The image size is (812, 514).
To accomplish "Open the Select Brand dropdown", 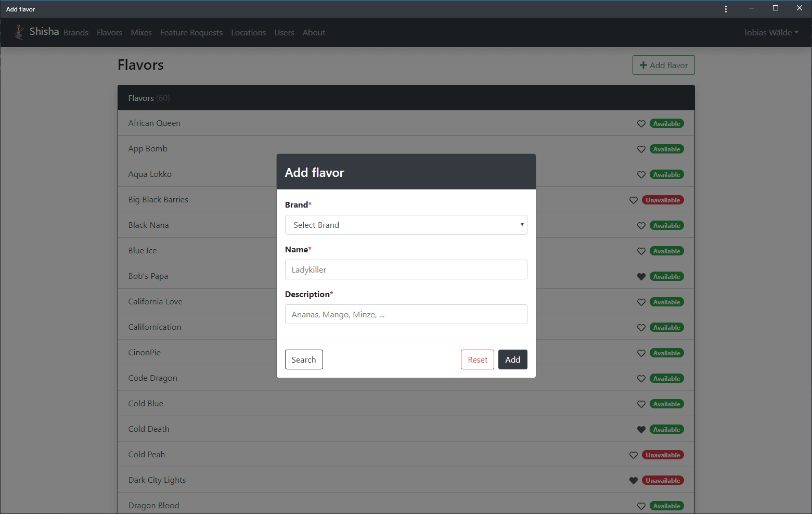I will coord(406,225).
